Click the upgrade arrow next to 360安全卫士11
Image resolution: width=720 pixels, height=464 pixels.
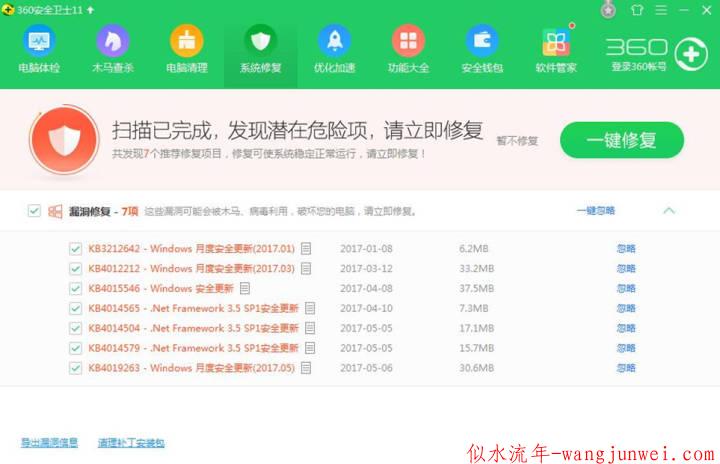pos(90,10)
